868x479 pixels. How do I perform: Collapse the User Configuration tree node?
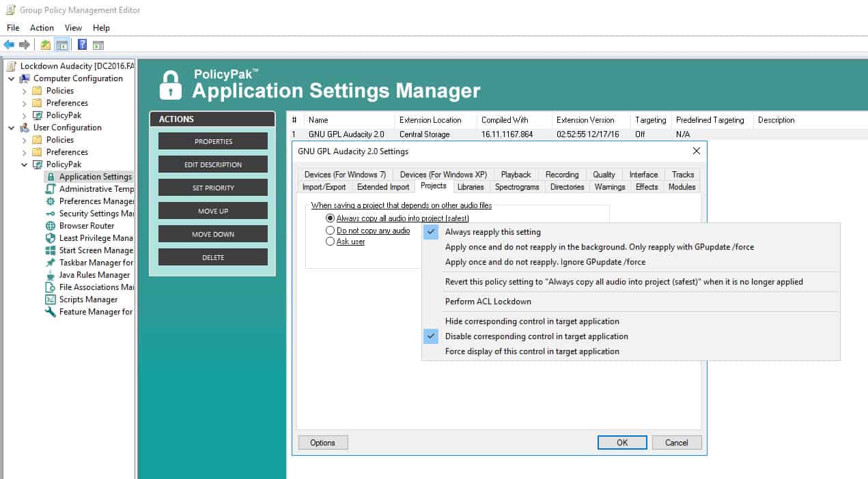[x=11, y=128]
